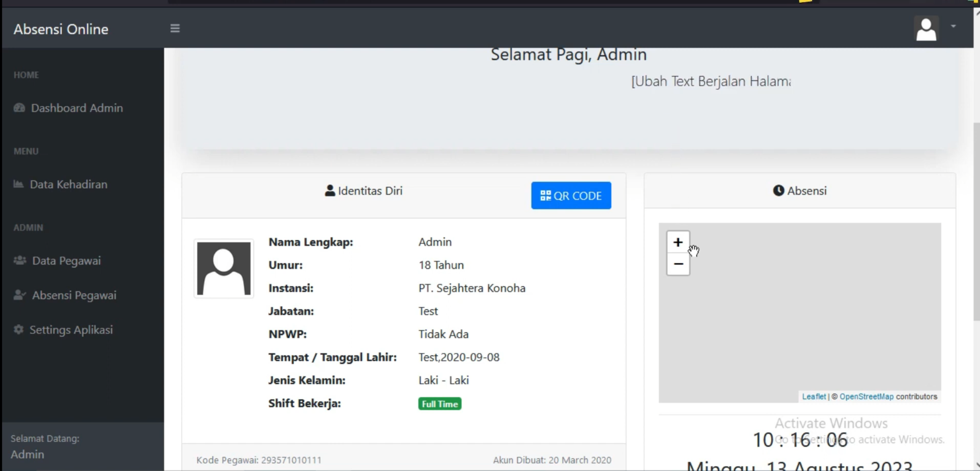Select the 'Laki - Laki' gender value
The image size is (980, 471).
[444, 380]
